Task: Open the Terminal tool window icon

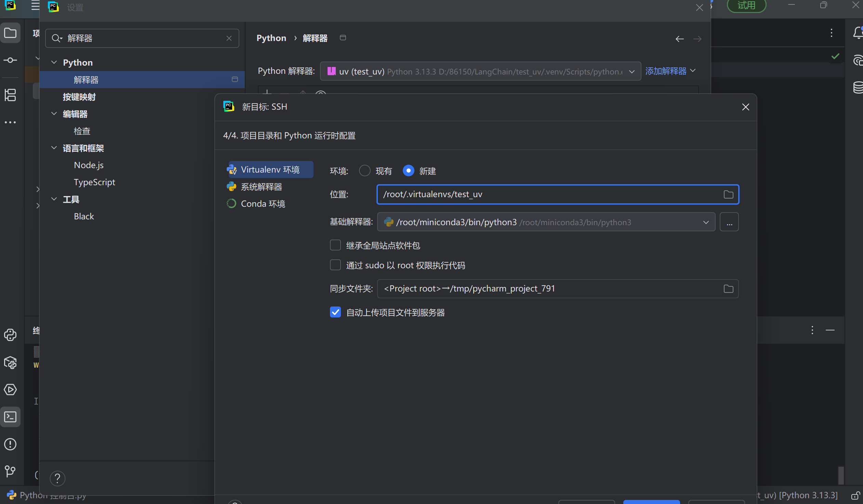Action: tap(10, 417)
